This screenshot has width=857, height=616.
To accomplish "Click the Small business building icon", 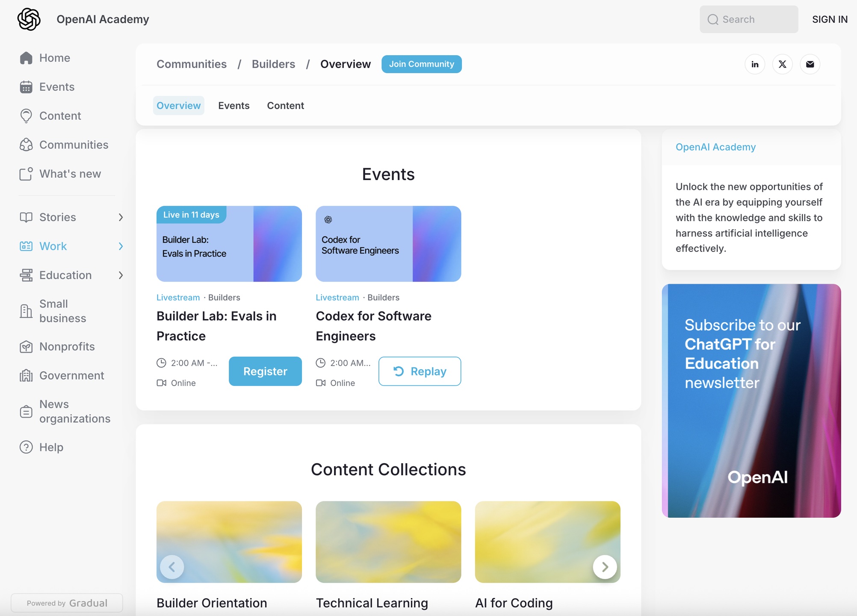I will coord(26,311).
